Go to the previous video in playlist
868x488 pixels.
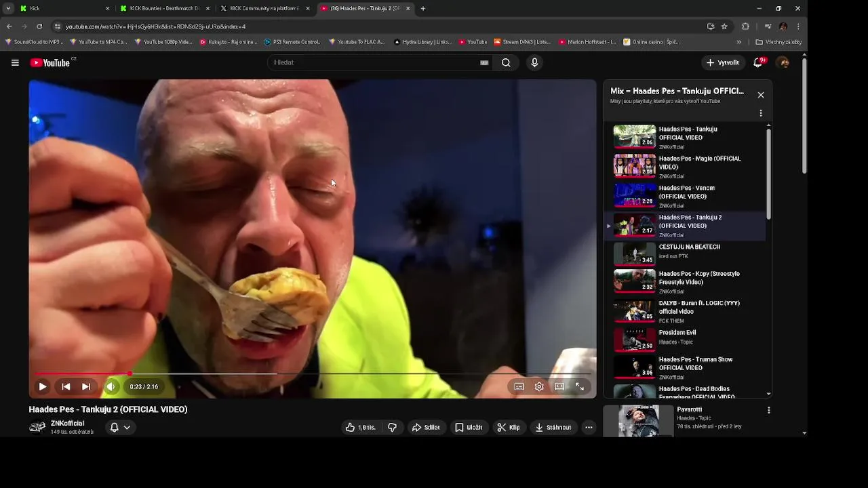click(x=66, y=386)
